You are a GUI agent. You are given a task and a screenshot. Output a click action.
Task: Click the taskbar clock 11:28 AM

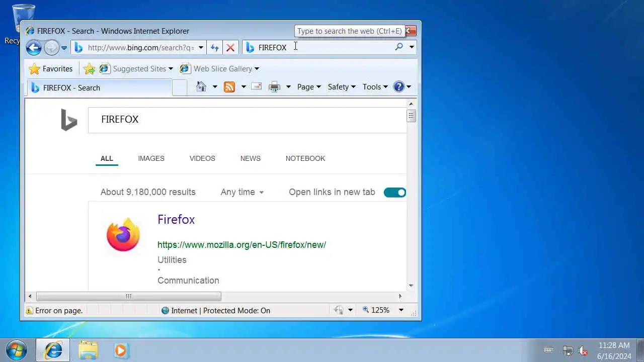pyautogui.click(x=614, y=345)
